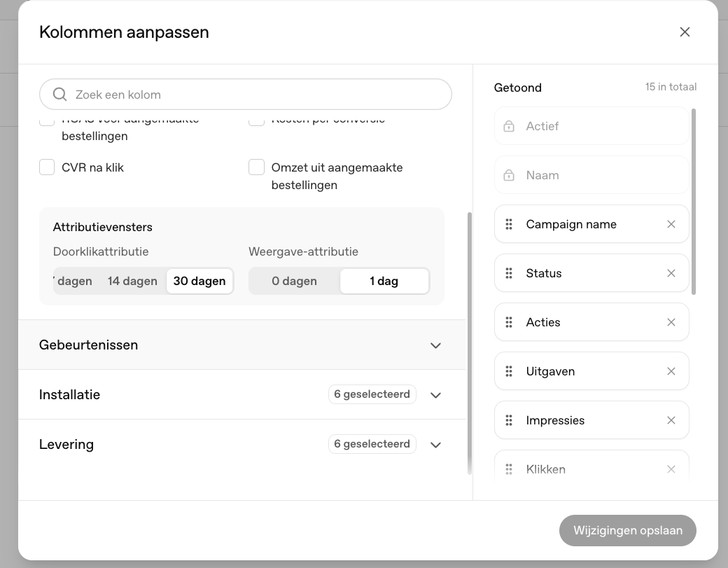The width and height of the screenshot is (728, 568).
Task: Click the Getoond heading
Action: click(x=518, y=88)
